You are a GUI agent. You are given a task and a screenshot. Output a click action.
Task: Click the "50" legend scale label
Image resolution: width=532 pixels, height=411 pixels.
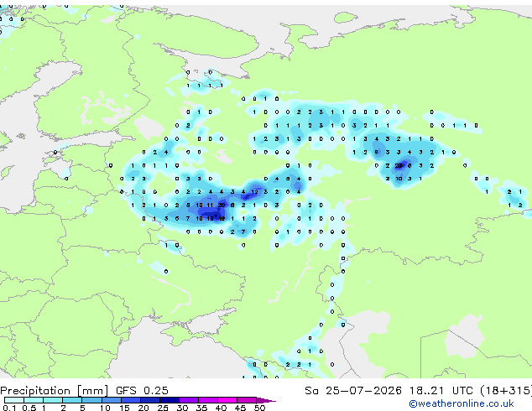259,408
